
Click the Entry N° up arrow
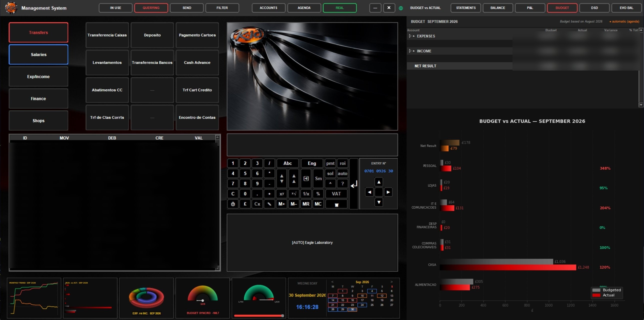[x=379, y=182]
